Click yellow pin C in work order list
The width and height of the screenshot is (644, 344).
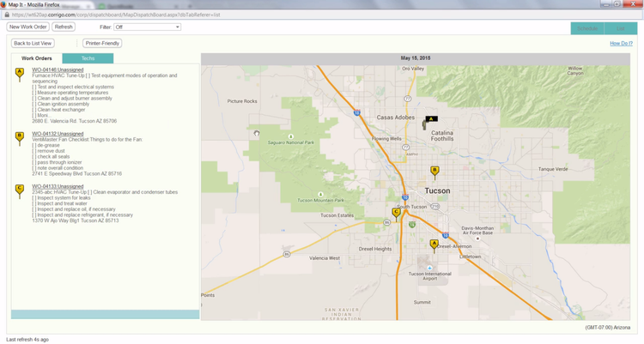coord(19,189)
